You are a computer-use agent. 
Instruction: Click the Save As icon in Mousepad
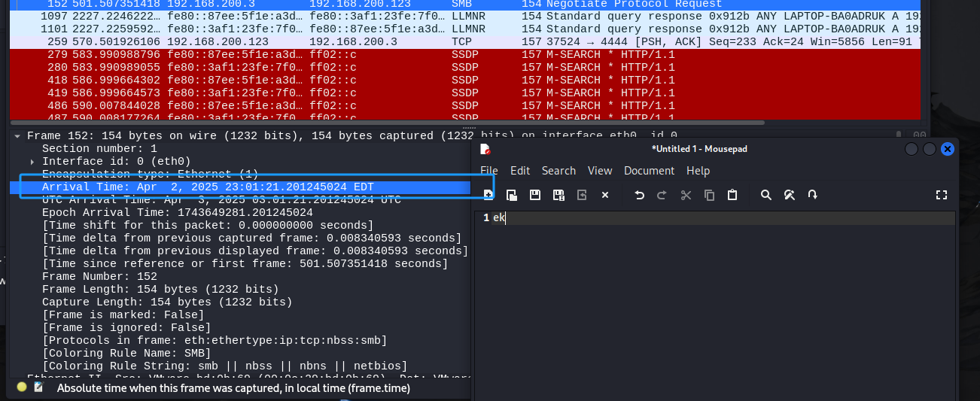[558, 195]
